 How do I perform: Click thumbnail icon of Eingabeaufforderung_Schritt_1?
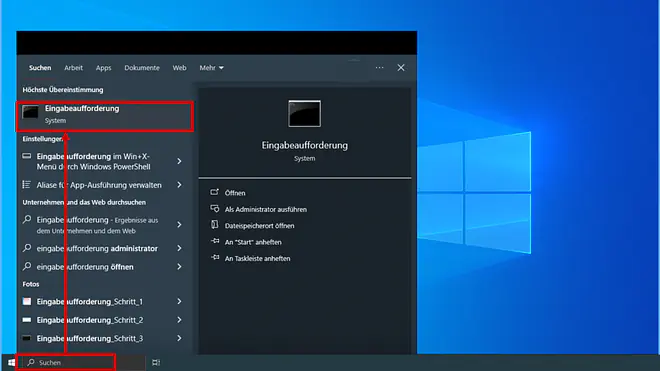(x=27, y=301)
